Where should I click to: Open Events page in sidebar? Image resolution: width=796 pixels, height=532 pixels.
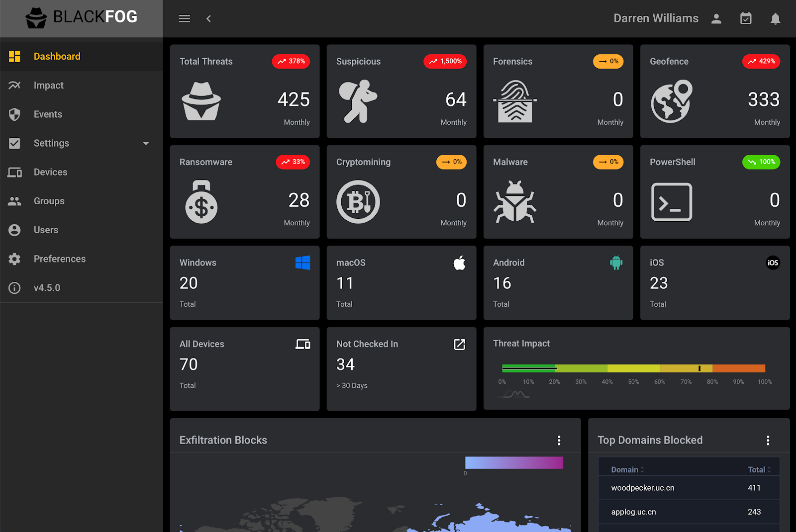click(82, 114)
